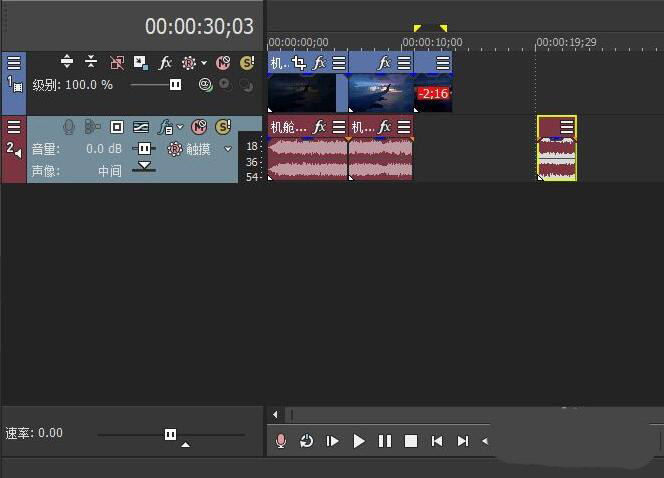Viewport: 664px width, 478px height.
Task: Open Track Motion for video track 1
Action: pos(141,63)
